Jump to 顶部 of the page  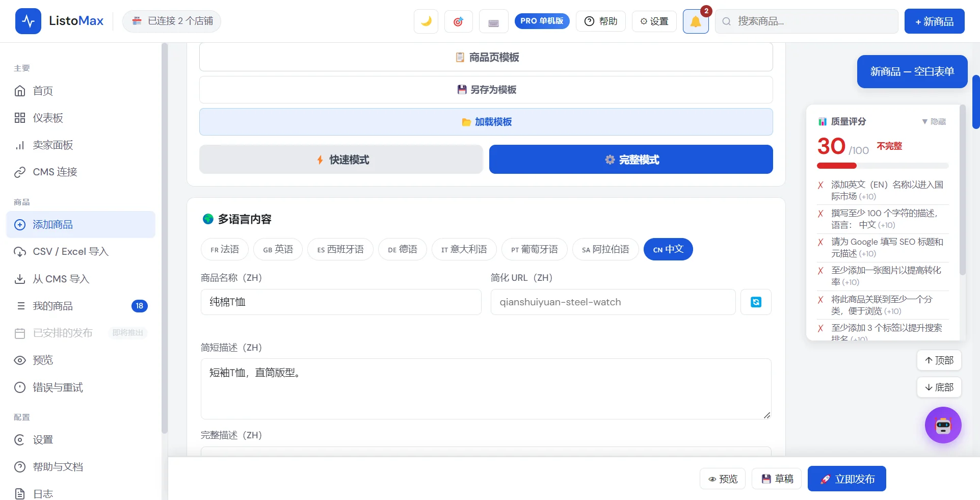tap(939, 360)
